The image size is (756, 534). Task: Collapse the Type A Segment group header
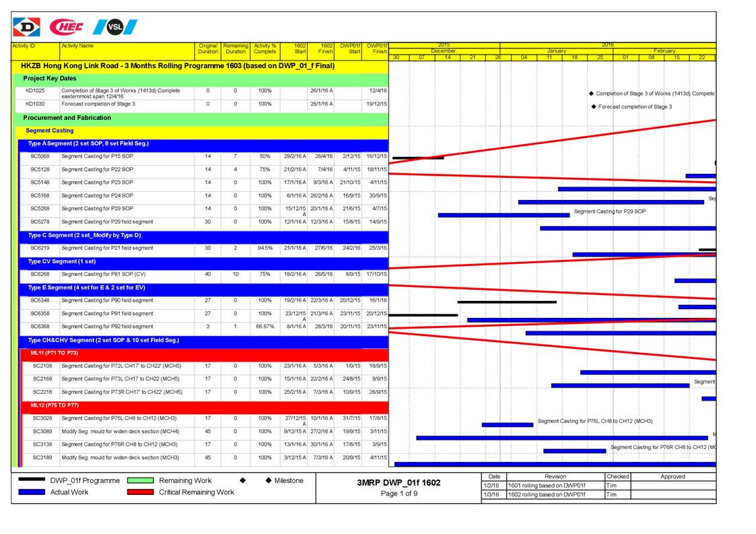88,143
